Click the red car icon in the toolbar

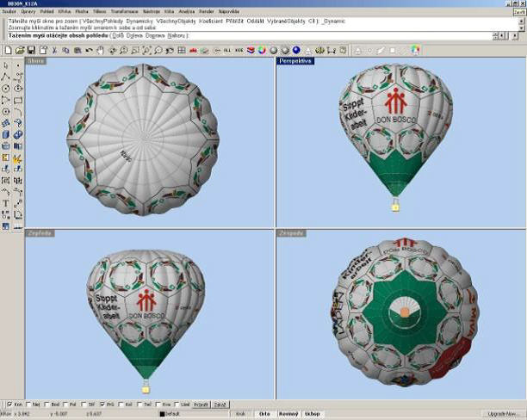click(x=193, y=51)
